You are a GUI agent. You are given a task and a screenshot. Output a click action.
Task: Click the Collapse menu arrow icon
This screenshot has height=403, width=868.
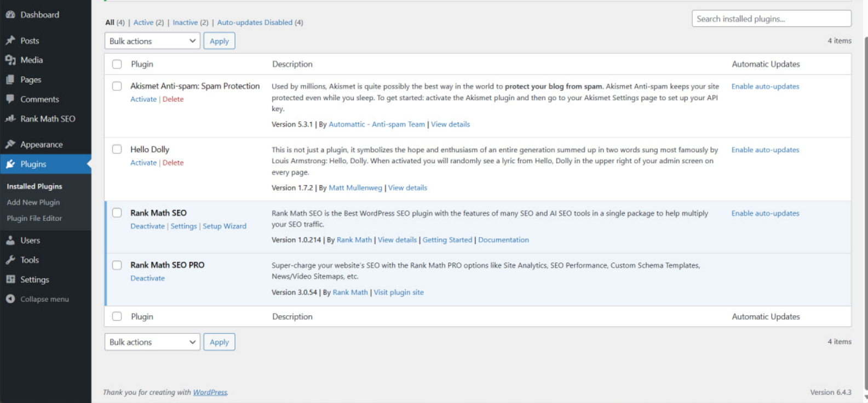[10, 299]
